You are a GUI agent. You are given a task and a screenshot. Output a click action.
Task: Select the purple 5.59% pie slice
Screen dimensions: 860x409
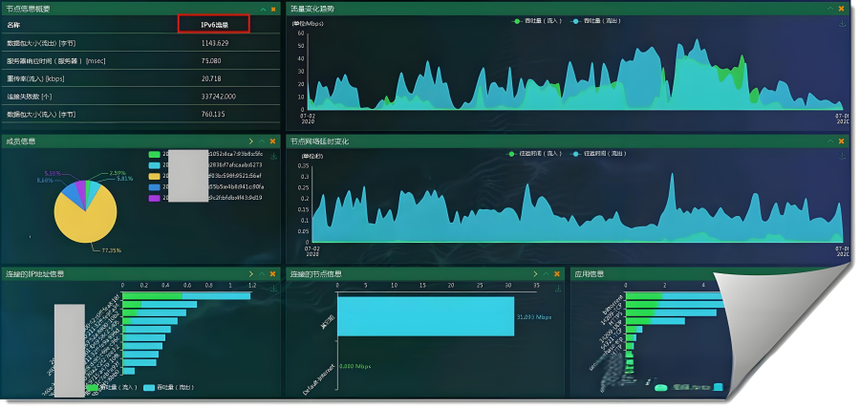[x=81, y=189]
